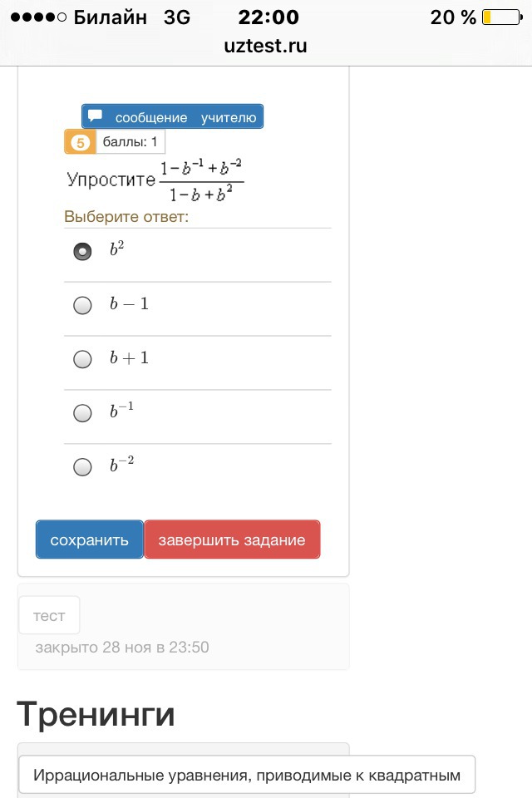Open Иррациональные уравнения training item

click(x=246, y=776)
